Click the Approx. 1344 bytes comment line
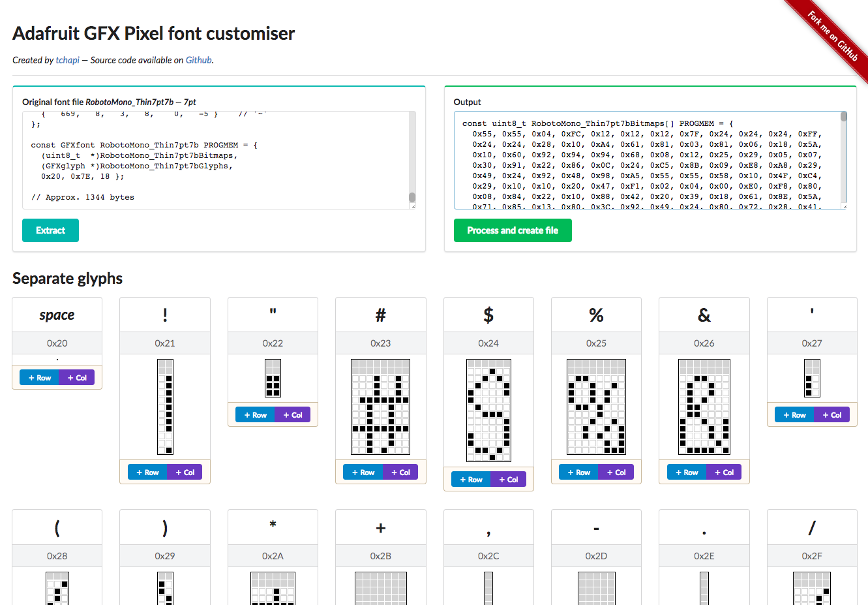Screen dimensions: 868x605 click(x=83, y=197)
